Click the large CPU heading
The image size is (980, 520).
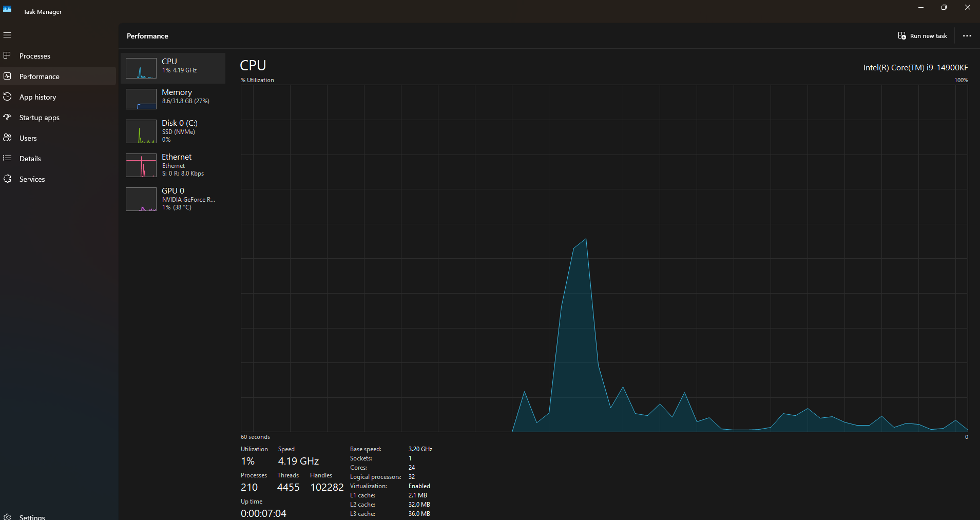(253, 65)
